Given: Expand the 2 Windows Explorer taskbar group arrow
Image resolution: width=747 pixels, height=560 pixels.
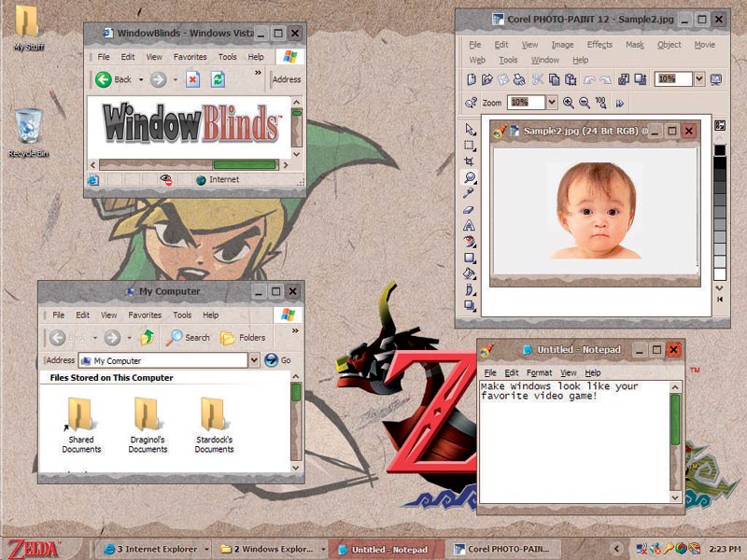Looking at the screenshot, I should click(x=323, y=549).
